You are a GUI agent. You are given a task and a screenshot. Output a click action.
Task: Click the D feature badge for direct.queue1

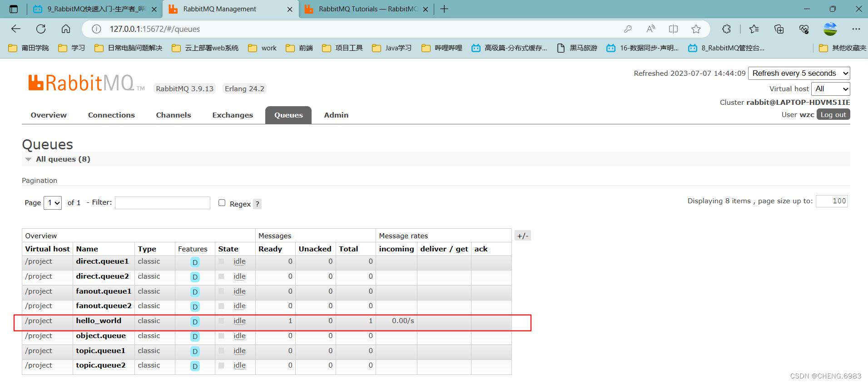(195, 262)
